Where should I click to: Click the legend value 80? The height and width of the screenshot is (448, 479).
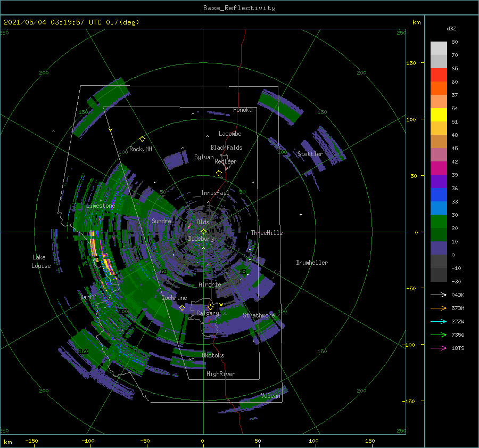455,42
